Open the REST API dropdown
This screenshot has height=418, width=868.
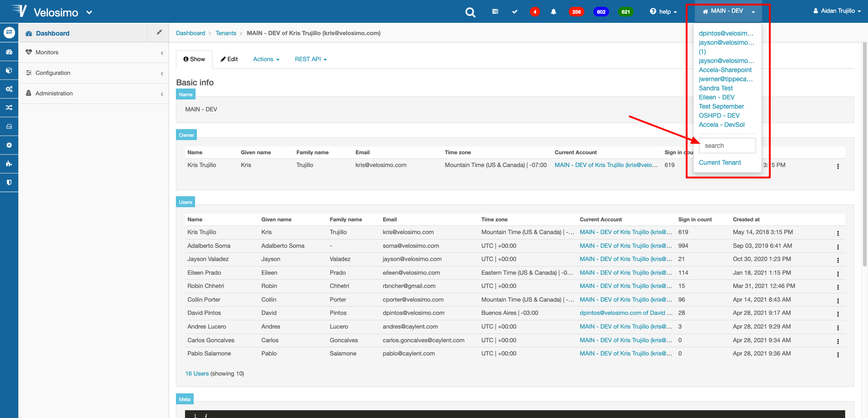pos(311,59)
